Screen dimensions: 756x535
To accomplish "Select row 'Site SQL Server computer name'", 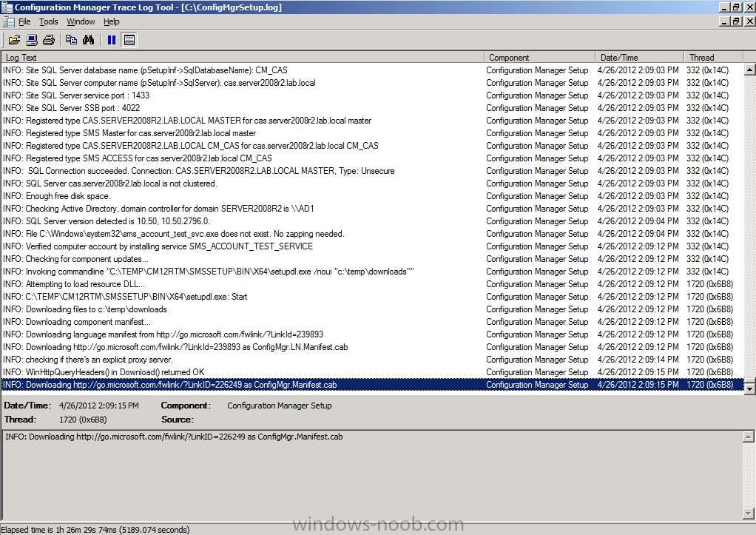I will pos(372,83).
